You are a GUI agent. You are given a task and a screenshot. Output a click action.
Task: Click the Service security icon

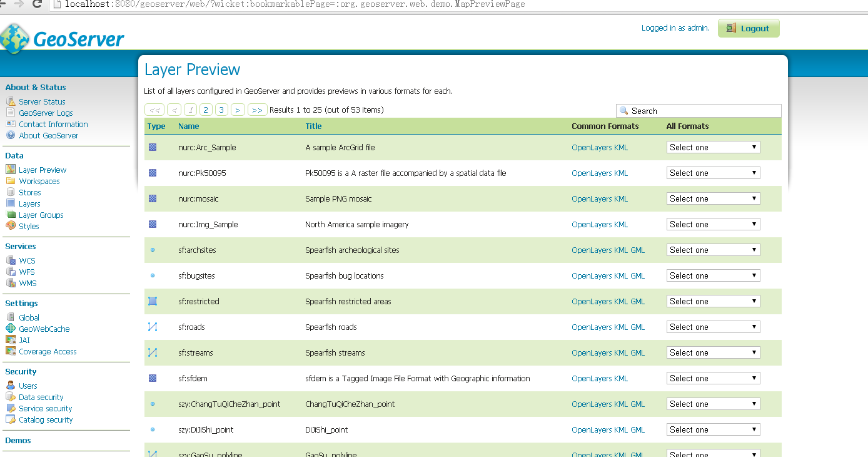[11, 408]
